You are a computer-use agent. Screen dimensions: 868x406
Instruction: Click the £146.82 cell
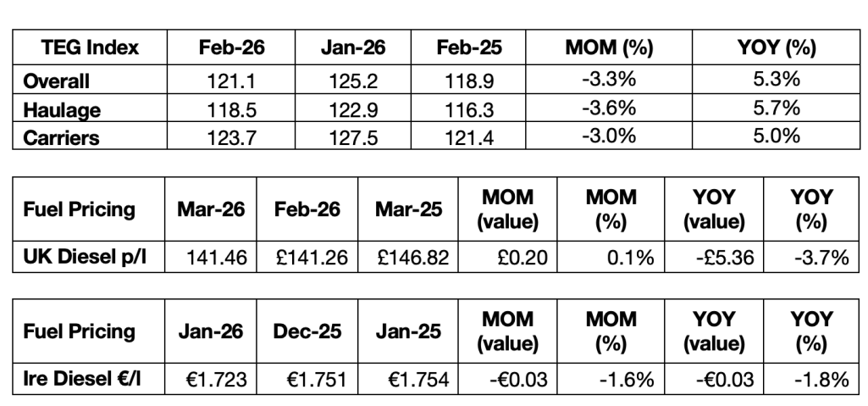coord(409,256)
